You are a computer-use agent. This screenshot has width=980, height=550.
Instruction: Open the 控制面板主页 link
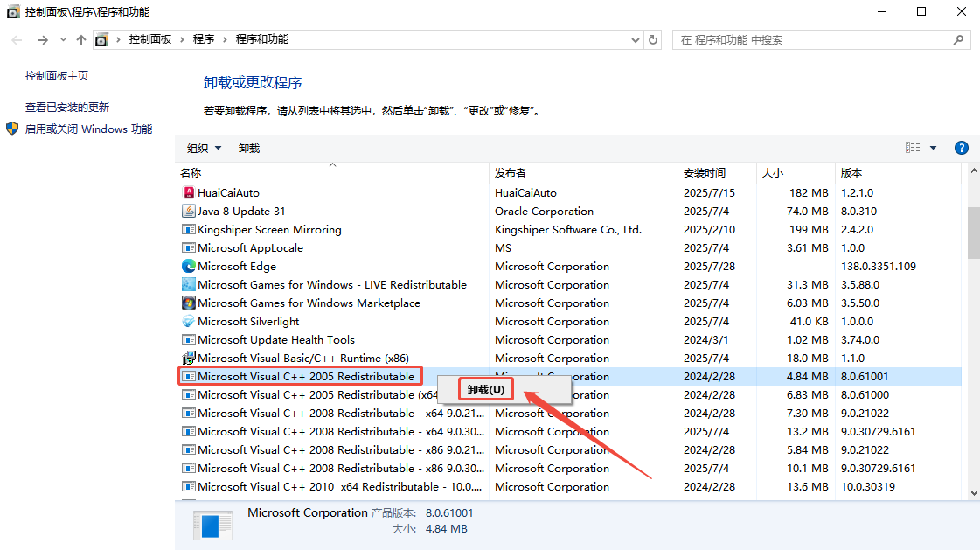[56, 75]
